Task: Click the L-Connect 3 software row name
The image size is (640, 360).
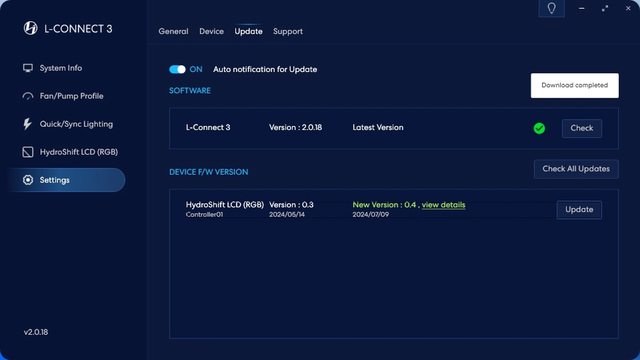Action: (x=208, y=127)
